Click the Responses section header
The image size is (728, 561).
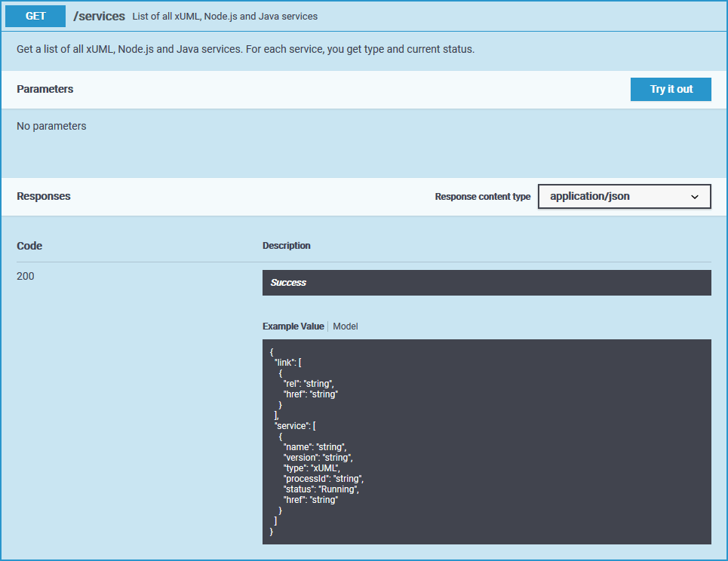pos(44,196)
